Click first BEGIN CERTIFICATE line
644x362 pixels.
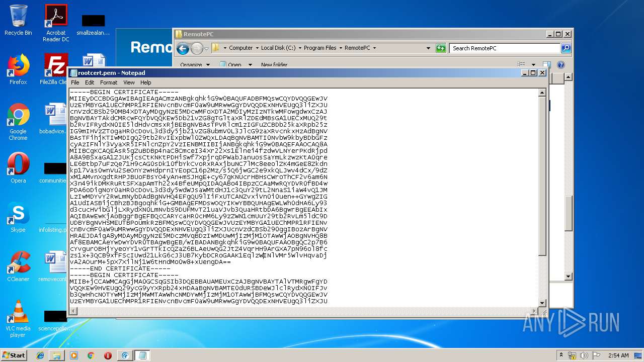(124, 92)
